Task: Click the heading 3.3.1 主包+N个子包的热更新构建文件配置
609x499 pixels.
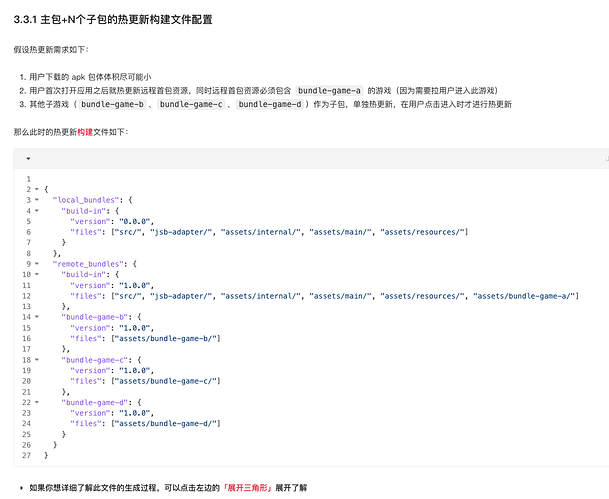Action: (x=113, y=19)
